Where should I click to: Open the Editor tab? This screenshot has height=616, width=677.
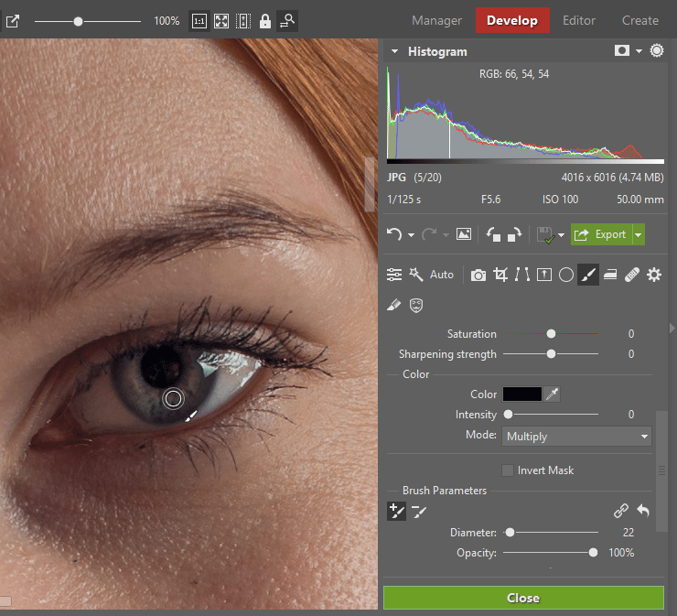[x=579, y=20]
